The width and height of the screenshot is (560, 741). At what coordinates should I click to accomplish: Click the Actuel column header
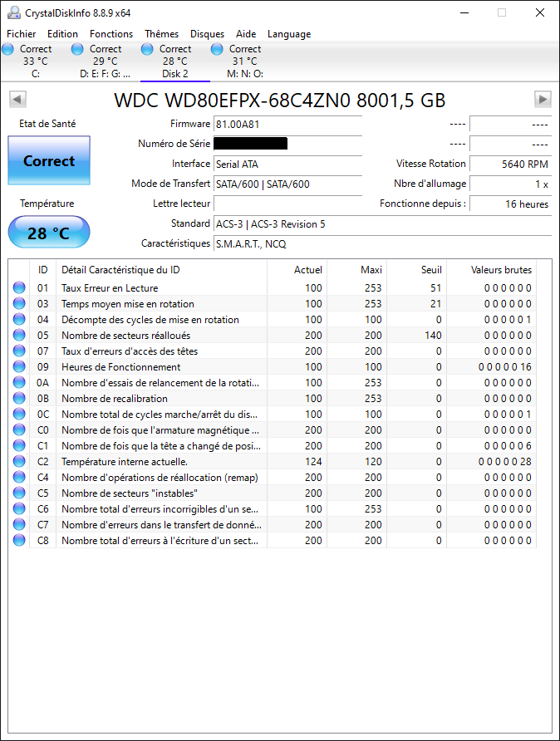point(297,270)
